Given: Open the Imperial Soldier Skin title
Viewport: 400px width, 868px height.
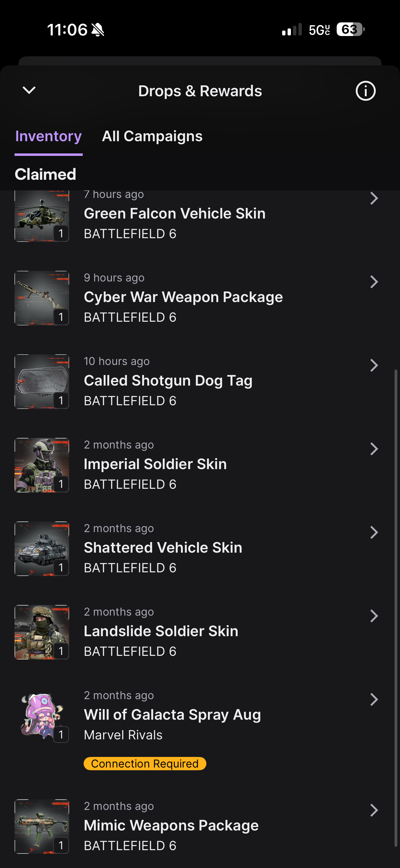Looking at the screenshot, I should [x=155, y=464].
